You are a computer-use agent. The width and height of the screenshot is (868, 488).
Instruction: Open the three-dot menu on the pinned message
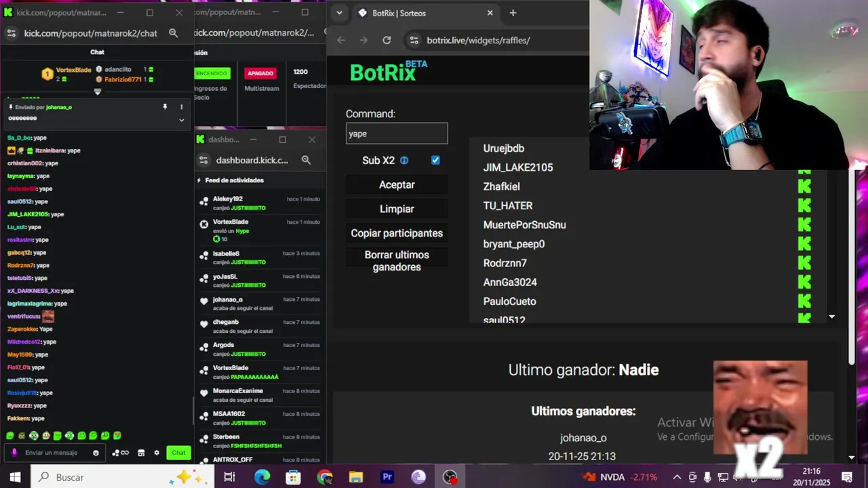pyautogui.click(x=181, y=107)
